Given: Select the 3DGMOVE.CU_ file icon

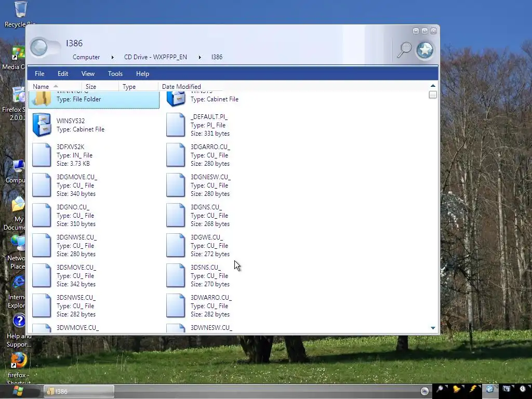Looking at the screenshot, I should tap(42, 185).
